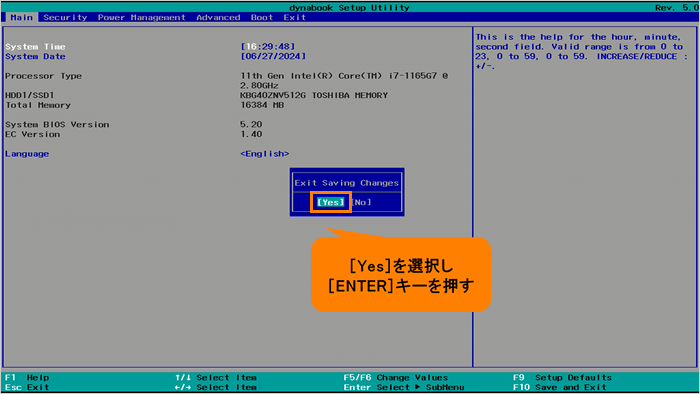The height and width of the screenshot is (394, 700).
Task: Confirm with the [Yes] button
Action: point(330,202)
